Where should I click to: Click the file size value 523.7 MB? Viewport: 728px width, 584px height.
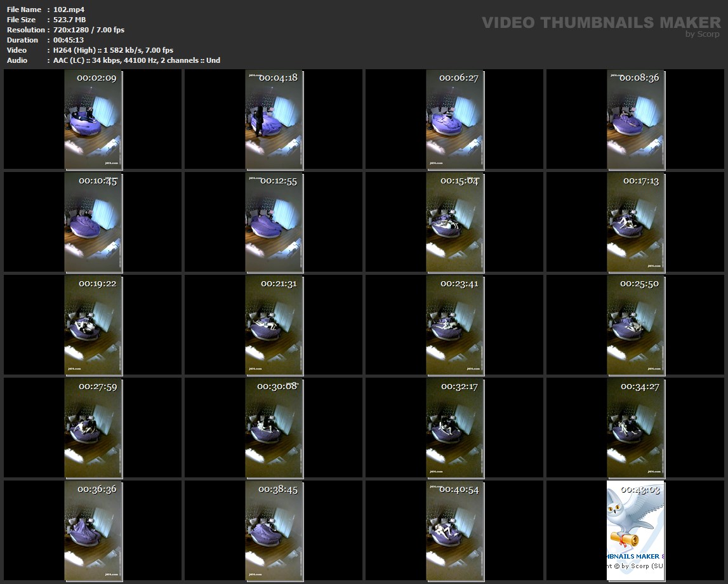69,20
